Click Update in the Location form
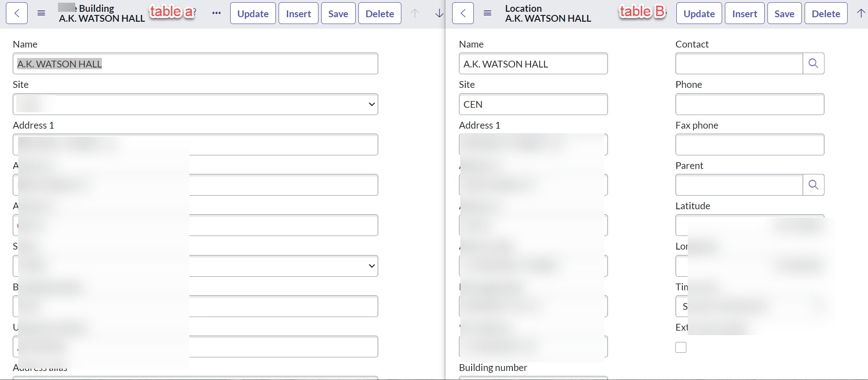This screenshot has height=380, width=868. pyautogui.click(x=699, y=14)
